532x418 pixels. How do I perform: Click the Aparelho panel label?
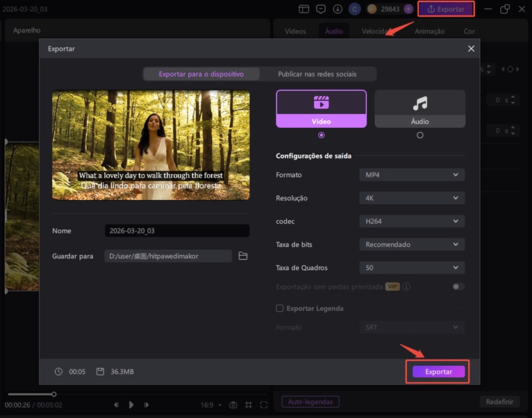click(x=27, y=30)
